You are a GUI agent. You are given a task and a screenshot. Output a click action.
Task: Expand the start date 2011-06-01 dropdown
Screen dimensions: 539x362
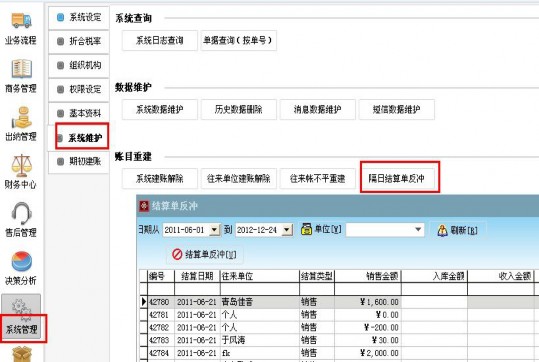coord(214,230)
